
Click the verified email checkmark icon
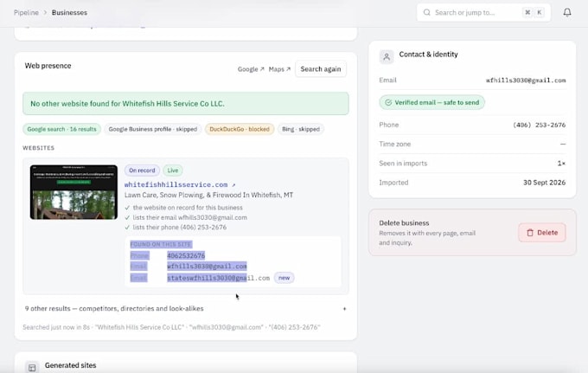388,102
